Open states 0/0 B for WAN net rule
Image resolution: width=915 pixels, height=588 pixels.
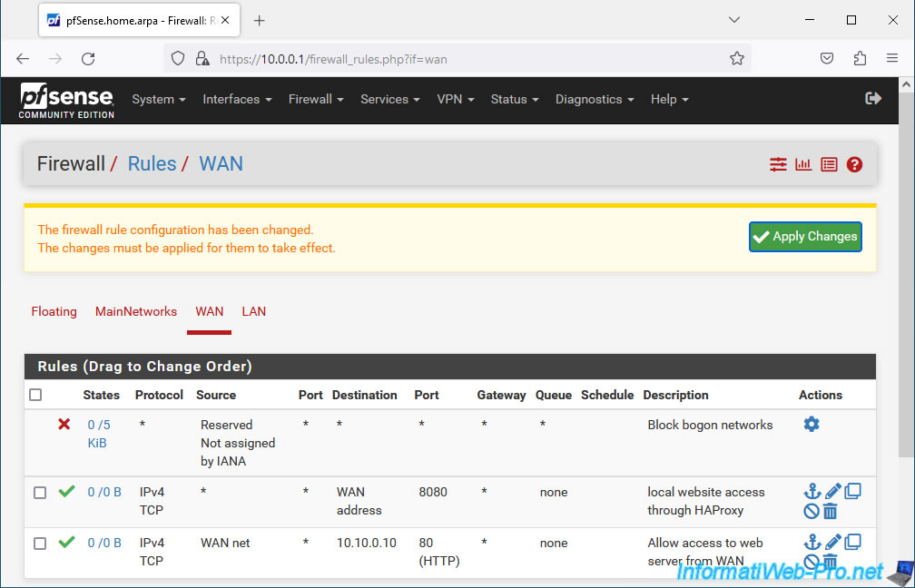[104, 543]
